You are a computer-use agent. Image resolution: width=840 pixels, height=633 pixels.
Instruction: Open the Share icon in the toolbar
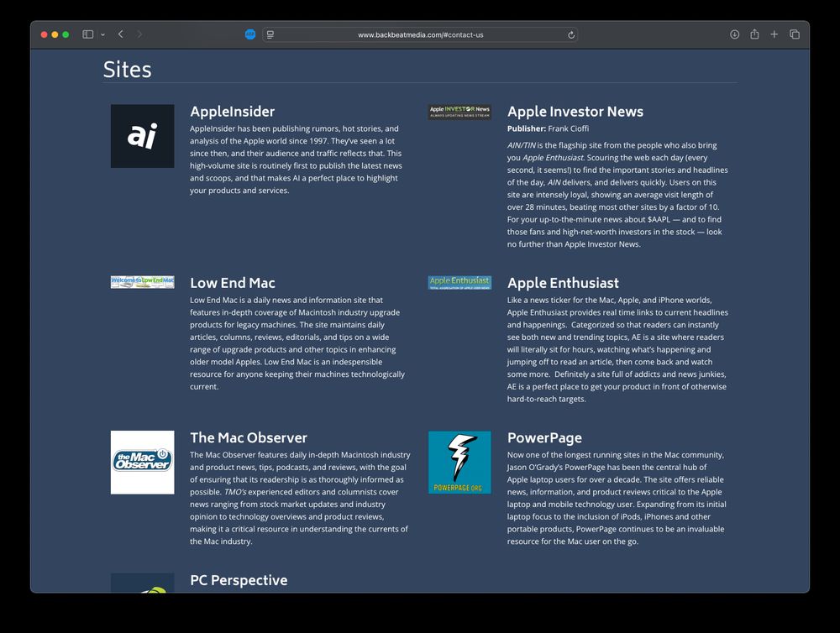754,34
